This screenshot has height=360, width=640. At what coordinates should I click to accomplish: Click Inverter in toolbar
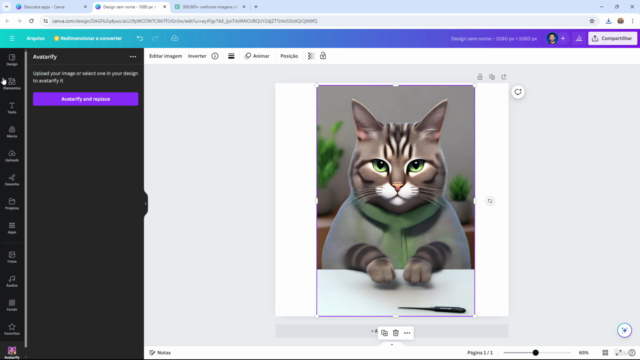click(x=197, y=56)
